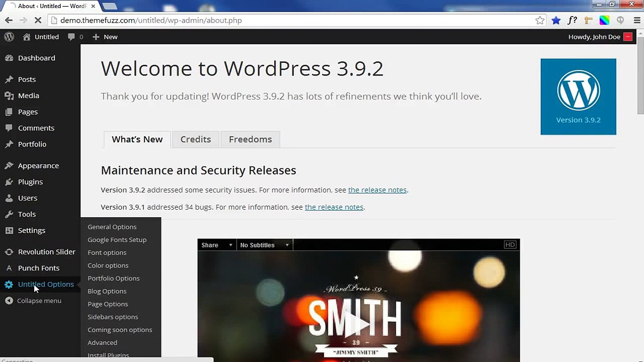Visit the Untitled site link in admin bar

[x=41, y=37]
